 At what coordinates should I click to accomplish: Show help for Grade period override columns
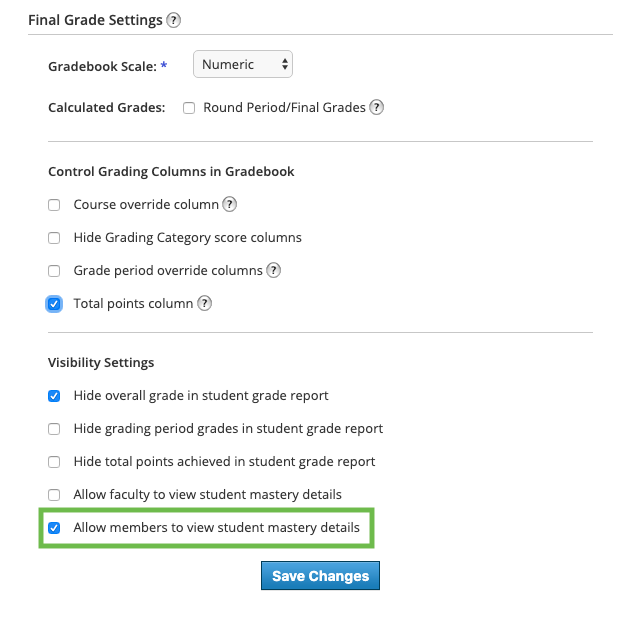tap(273, 270)
